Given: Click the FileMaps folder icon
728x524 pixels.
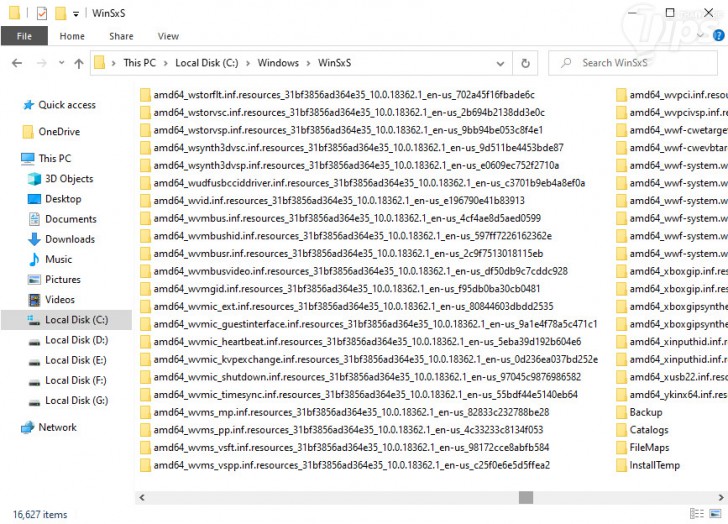Looking at the screenshot, I should 621,447.
